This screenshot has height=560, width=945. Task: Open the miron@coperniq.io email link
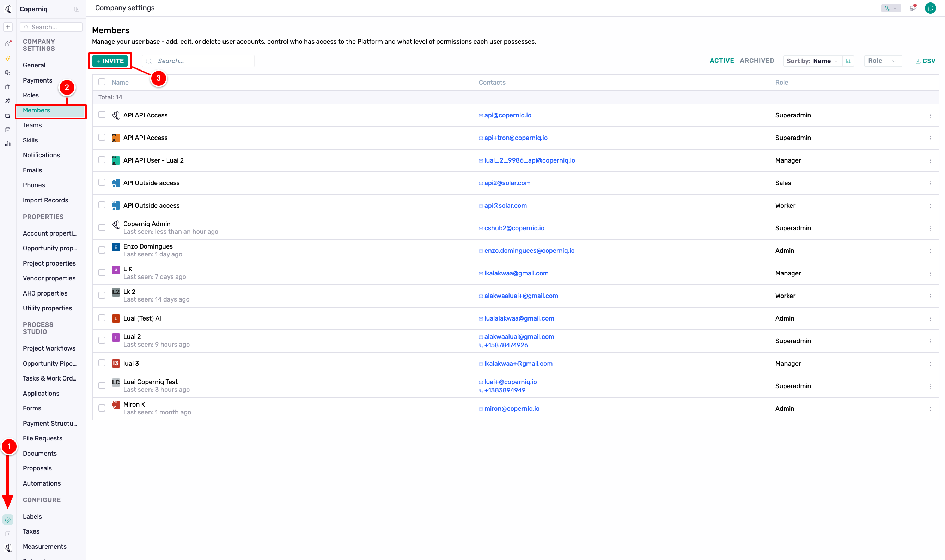[512, 409]
